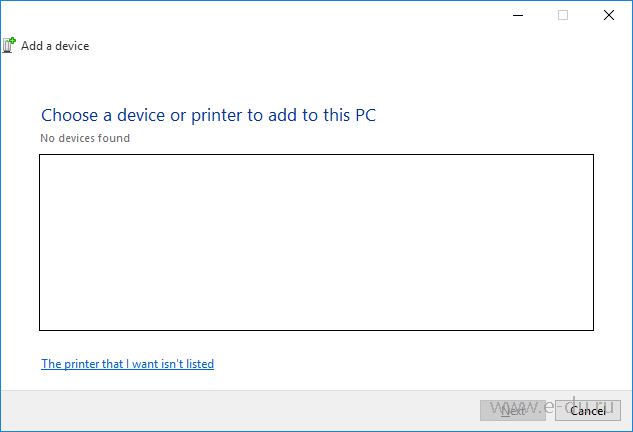Viewport: 633px width, 432px height.
Task: Close the Add a device dialog
Action: pyautogui.click(x=608, y=15)
